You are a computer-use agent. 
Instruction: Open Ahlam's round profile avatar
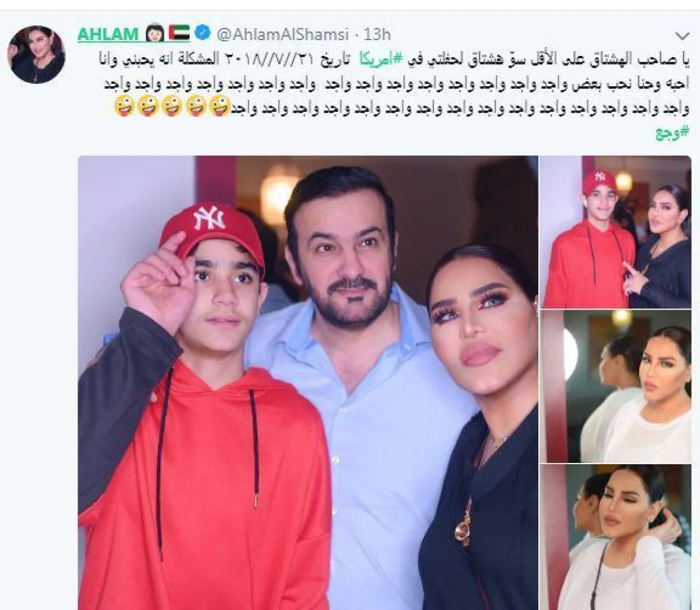(x=36, y=54)
